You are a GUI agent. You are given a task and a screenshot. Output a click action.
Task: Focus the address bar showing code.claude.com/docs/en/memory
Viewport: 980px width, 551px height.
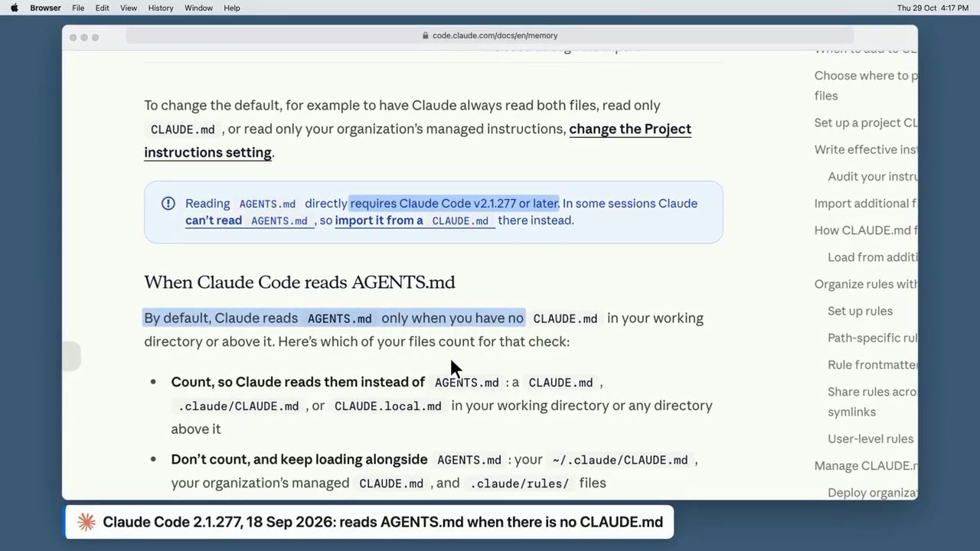pos(490,35)
